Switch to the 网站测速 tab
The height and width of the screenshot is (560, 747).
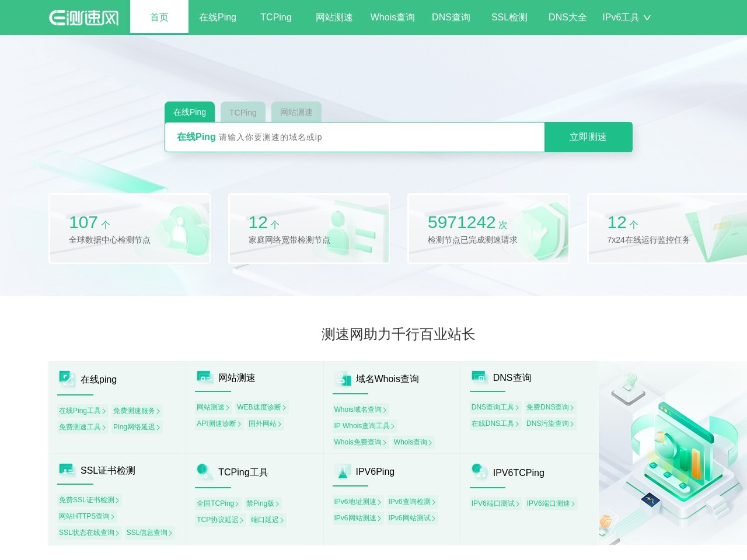click(x=296, y=112)
